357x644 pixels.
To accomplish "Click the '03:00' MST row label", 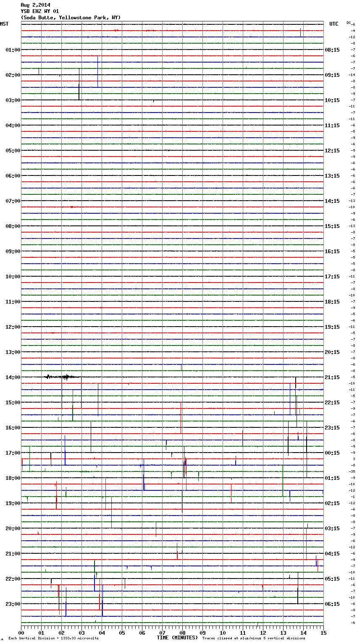I will coord(13,100).
